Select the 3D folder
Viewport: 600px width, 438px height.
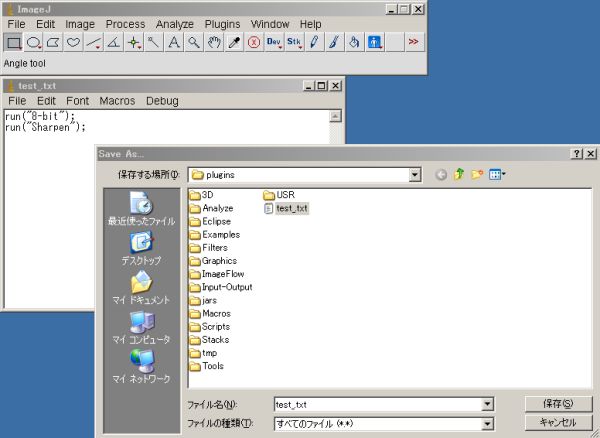(201, 195)
